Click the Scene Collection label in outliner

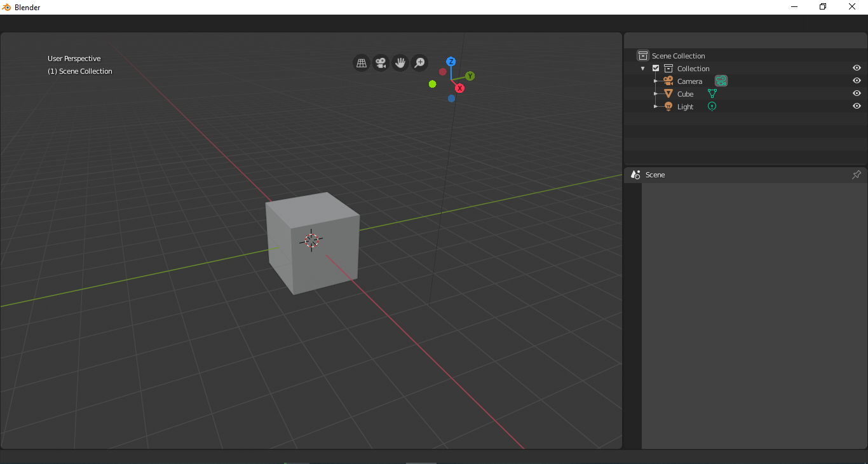(678, 56)
